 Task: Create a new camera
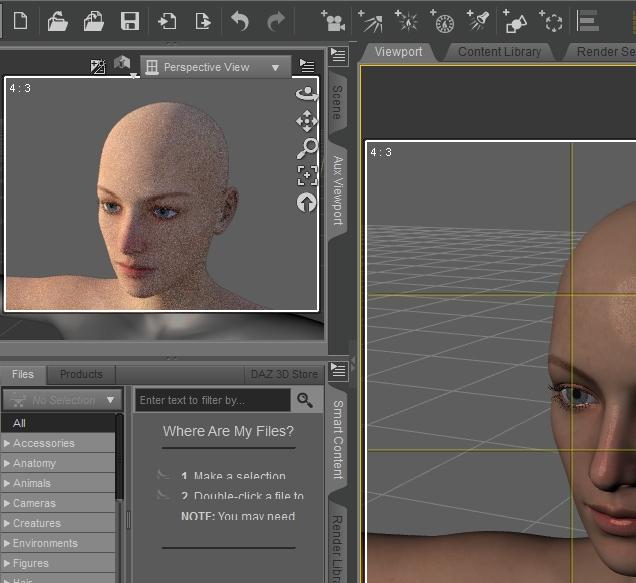click(x=333, y=21)
